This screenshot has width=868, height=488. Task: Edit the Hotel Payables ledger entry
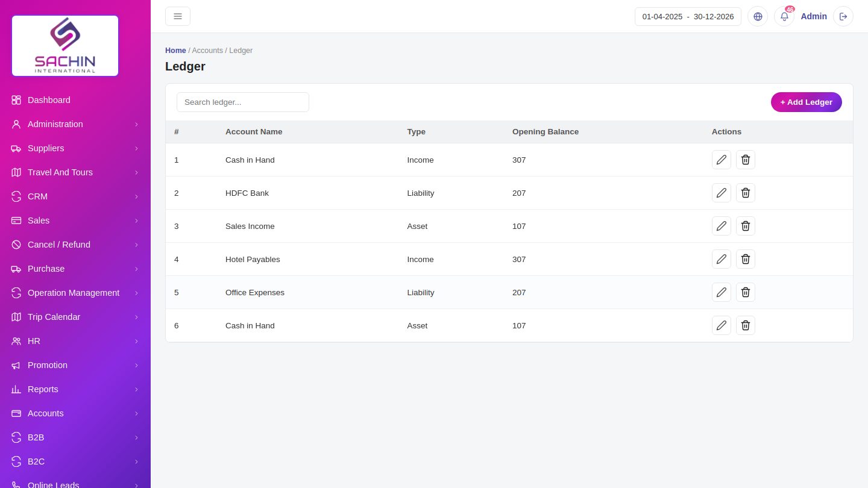click(722, 259)
